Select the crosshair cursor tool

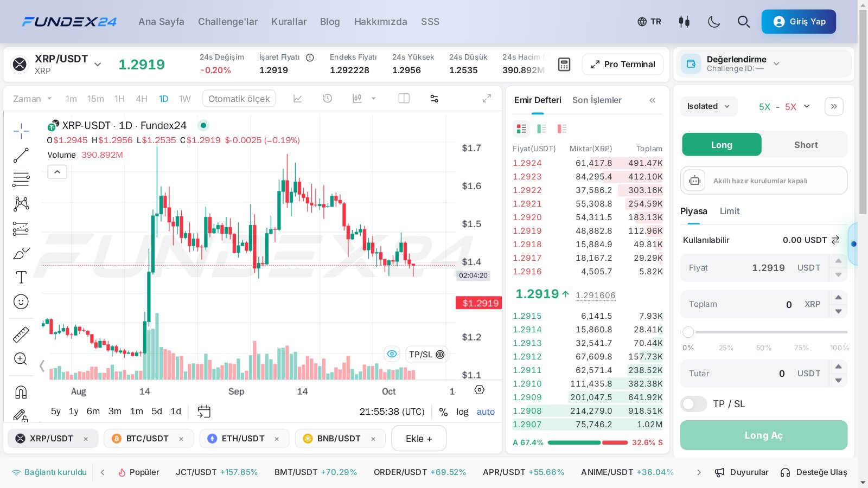21,131
